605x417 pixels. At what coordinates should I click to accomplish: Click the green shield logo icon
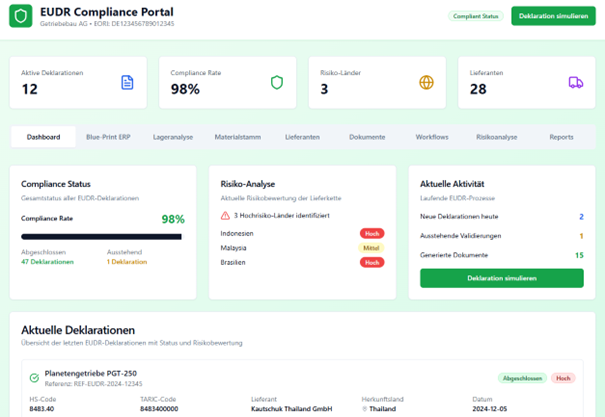[x=21, y=17]
